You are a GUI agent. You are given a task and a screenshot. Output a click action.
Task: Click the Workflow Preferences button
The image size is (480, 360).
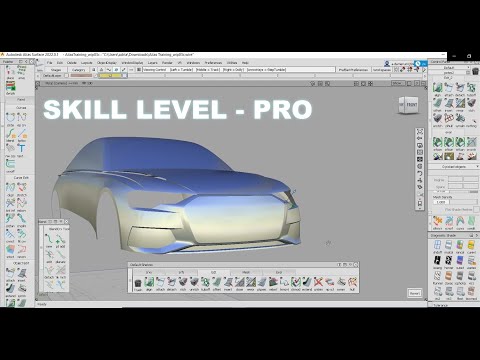click(x=353, y=70)
